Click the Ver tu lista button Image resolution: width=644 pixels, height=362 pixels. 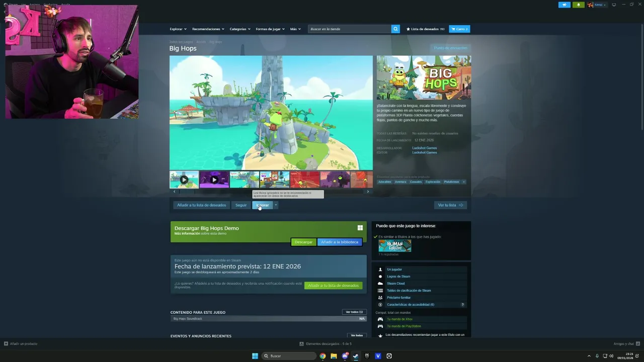coord(450,205)
